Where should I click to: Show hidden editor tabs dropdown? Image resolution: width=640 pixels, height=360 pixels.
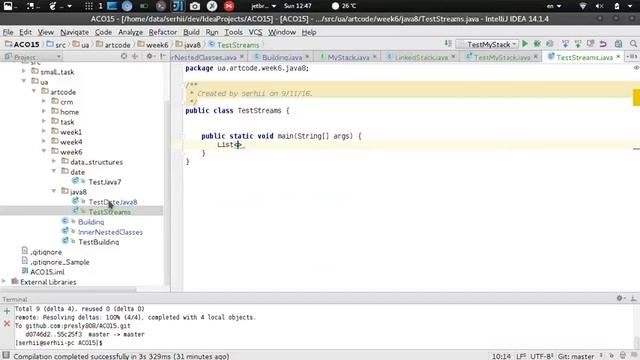(632, 57)
